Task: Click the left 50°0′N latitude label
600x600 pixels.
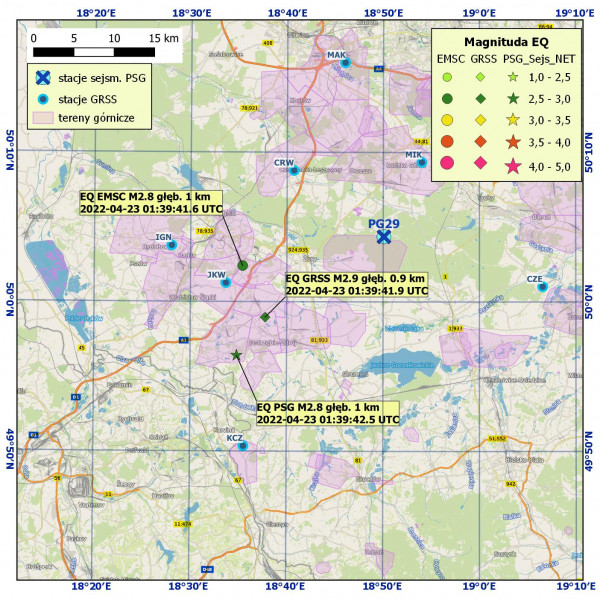Action: [x=10, y=300]
